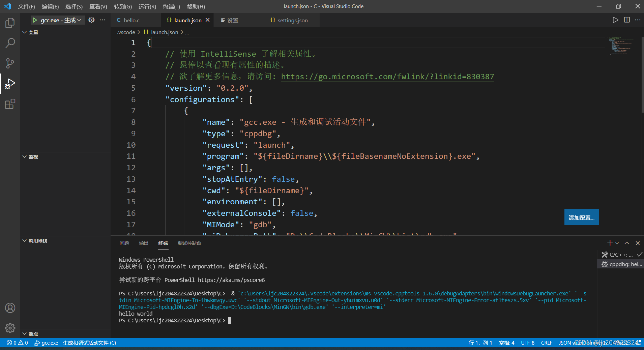The image size is (644, 350).
Task: Open the 编辑(E) menu
Action: [x=50, y=6]
